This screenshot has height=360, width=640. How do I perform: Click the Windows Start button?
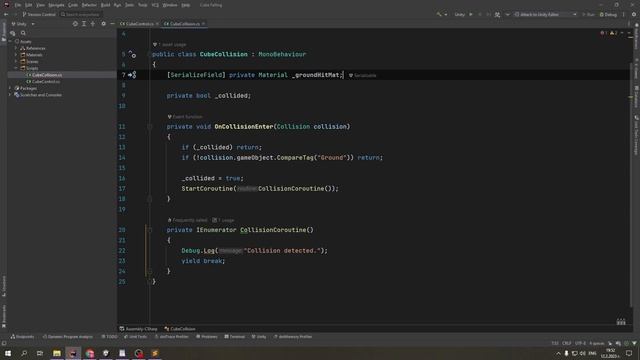[8, 353]
